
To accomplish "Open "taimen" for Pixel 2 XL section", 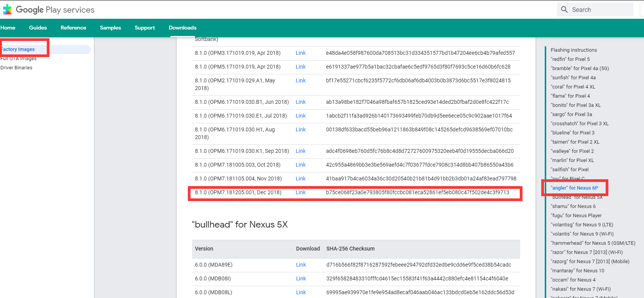I will [575, 142].
